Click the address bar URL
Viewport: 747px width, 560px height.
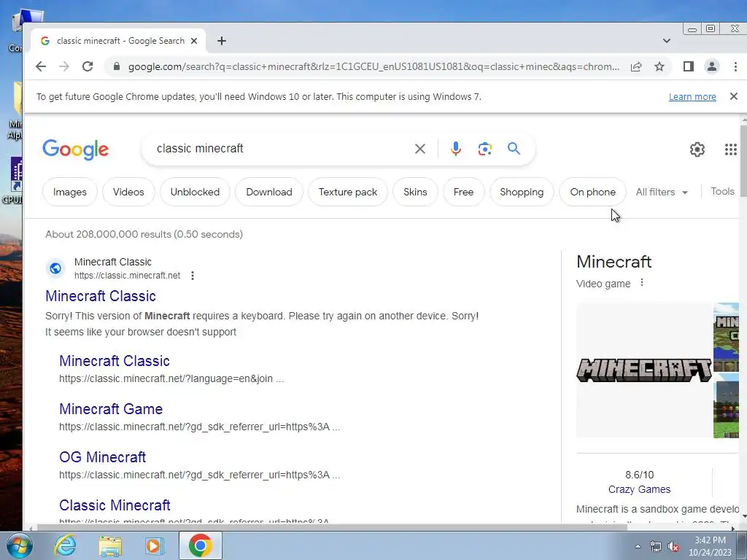coord(374,66)
